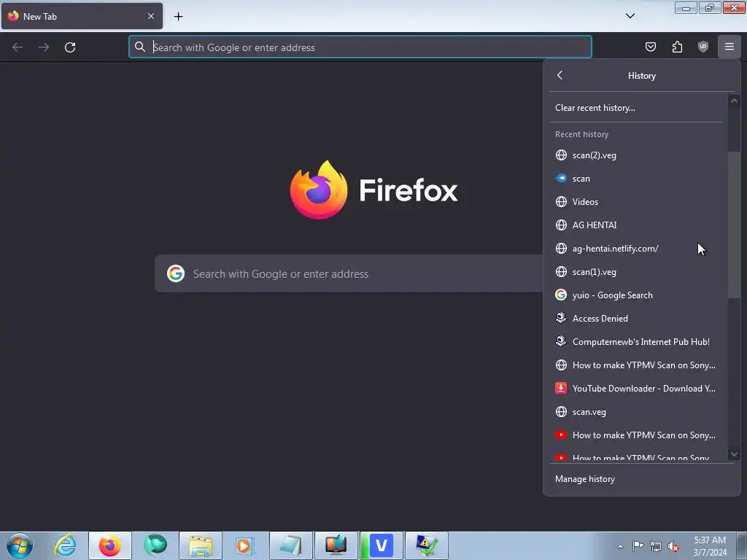This screenshot has height=560, width=747.
Task: Click the Firefox taskbar button
Action: coord(110,545)
